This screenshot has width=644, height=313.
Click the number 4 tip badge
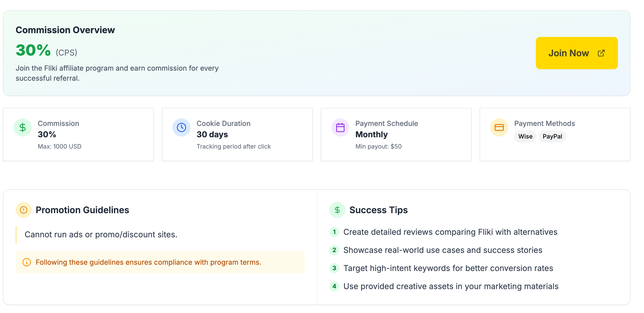click(334, 286)
